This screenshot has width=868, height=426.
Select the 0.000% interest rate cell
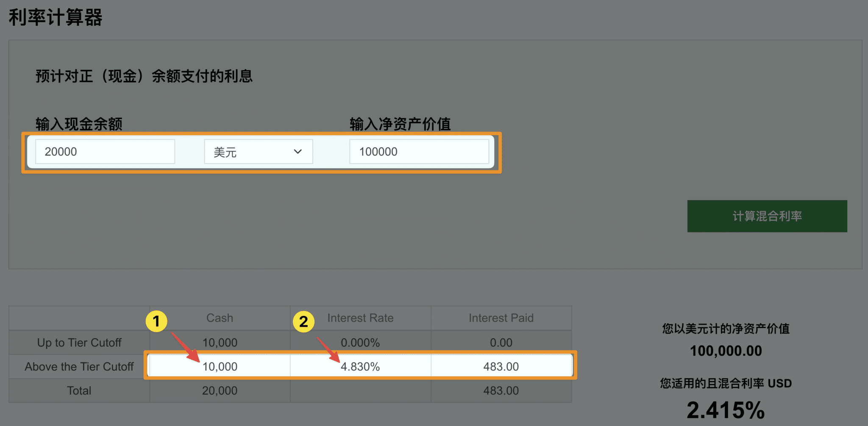tap(360, 342)
